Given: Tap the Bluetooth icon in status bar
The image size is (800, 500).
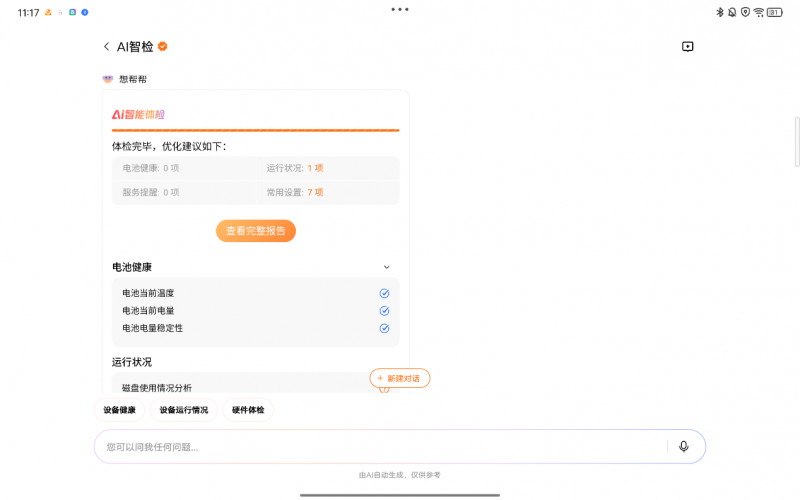Looking at the screenshot, I should click(719, 12).
